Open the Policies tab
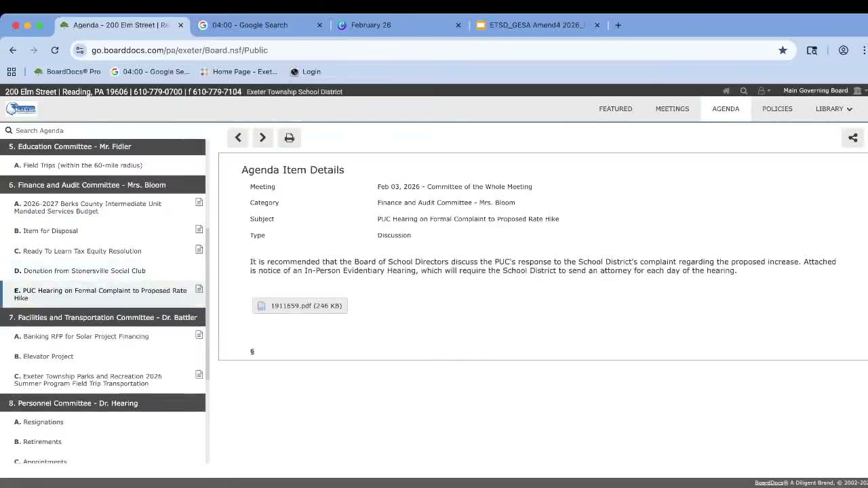This screenshot has width=868, height=488. tap(777, 108)
